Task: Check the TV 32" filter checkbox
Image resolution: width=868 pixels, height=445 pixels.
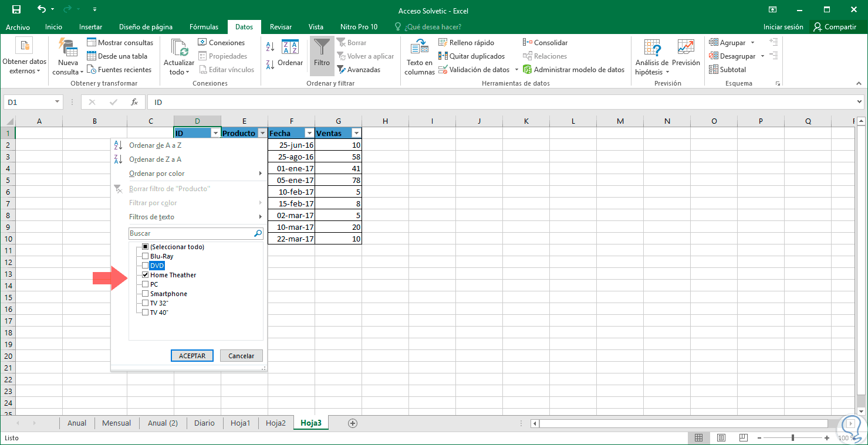Action: [145, 303]
